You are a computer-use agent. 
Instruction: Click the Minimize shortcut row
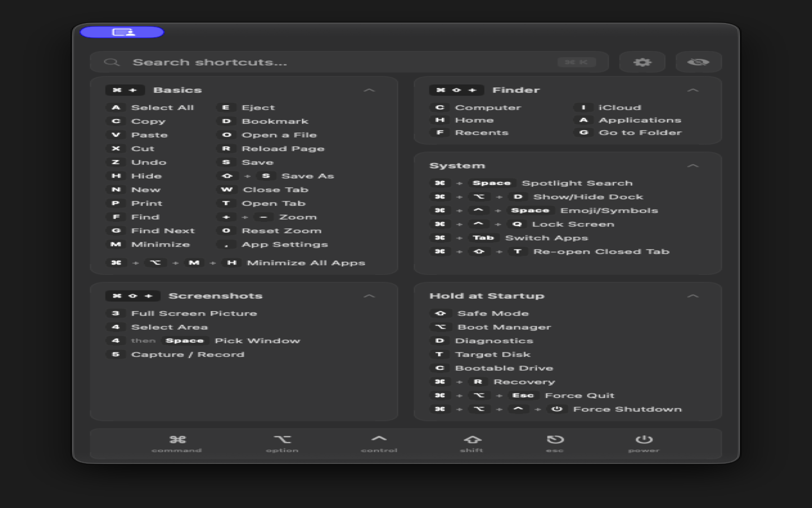point(148,244)
